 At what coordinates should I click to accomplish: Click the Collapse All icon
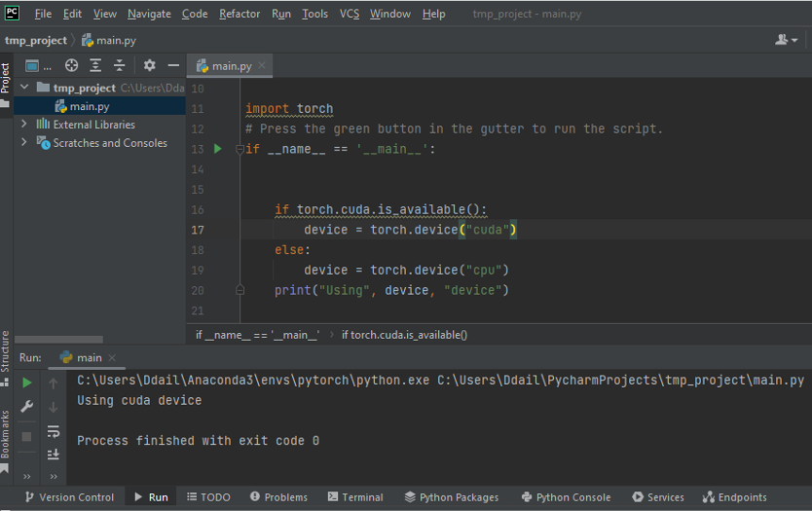pos(119,65)
